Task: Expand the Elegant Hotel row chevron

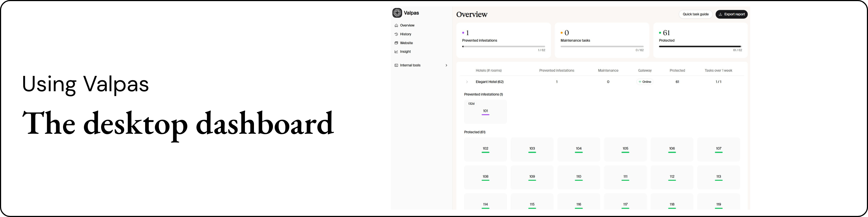Action: tap(467, 82)
